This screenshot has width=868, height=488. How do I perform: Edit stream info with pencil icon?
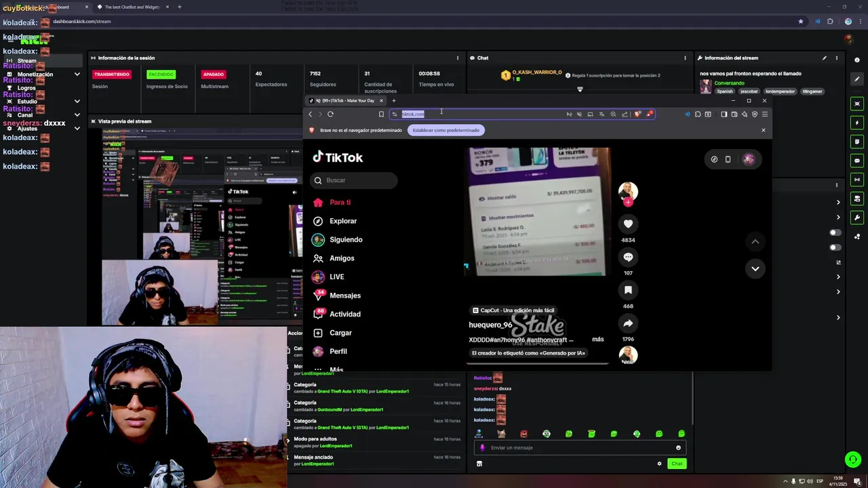click(825, 58)
